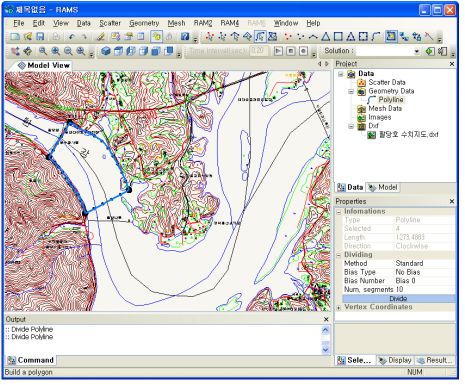Open the File menu
465x385 pixels.
tap(19, 23)
